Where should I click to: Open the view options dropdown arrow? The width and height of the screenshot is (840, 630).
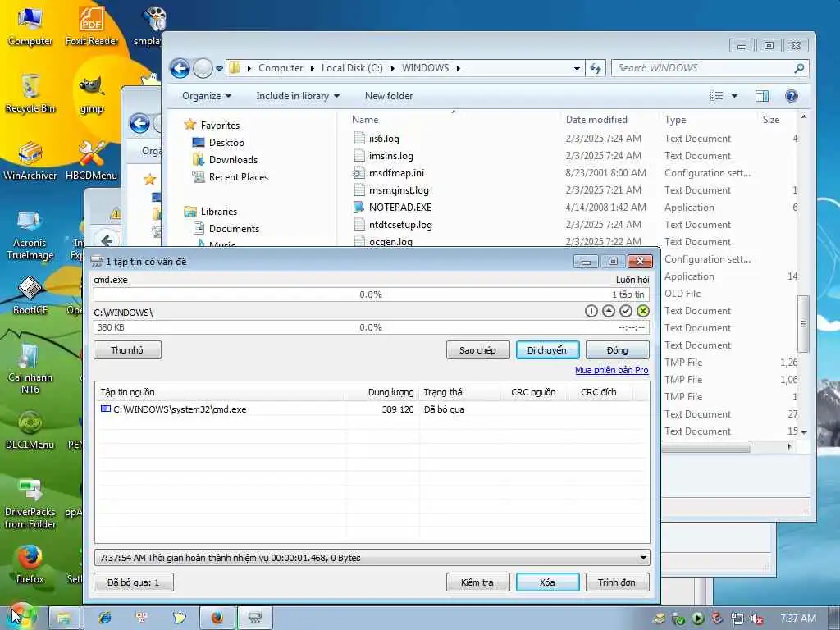pos(734,96)
